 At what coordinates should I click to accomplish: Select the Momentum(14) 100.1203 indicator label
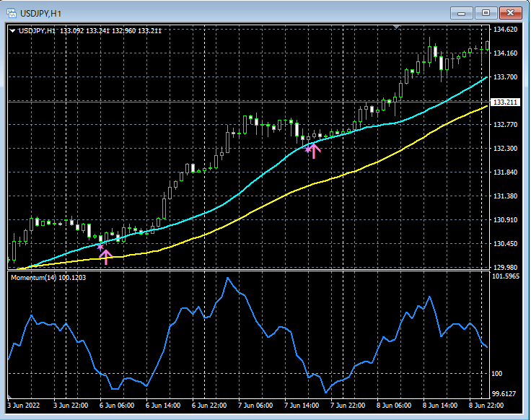(x=48, y=278)
